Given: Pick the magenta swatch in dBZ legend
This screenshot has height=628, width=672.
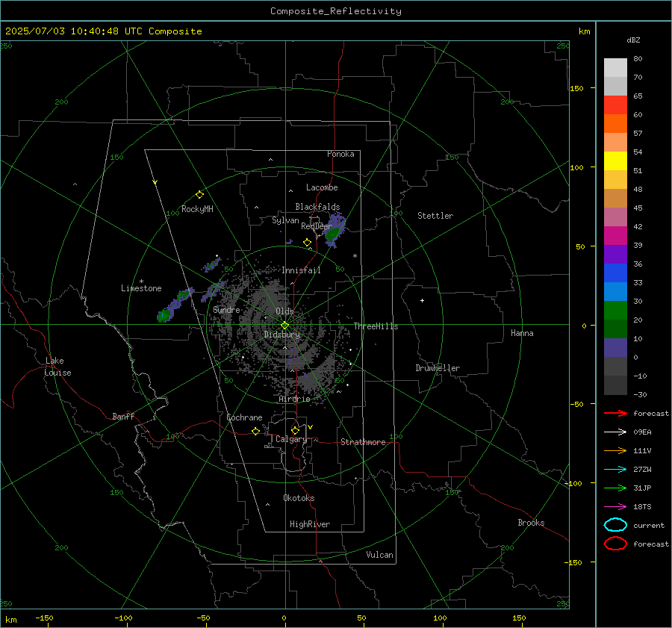Looking at the screenshot, I should [x=615, y=235].
